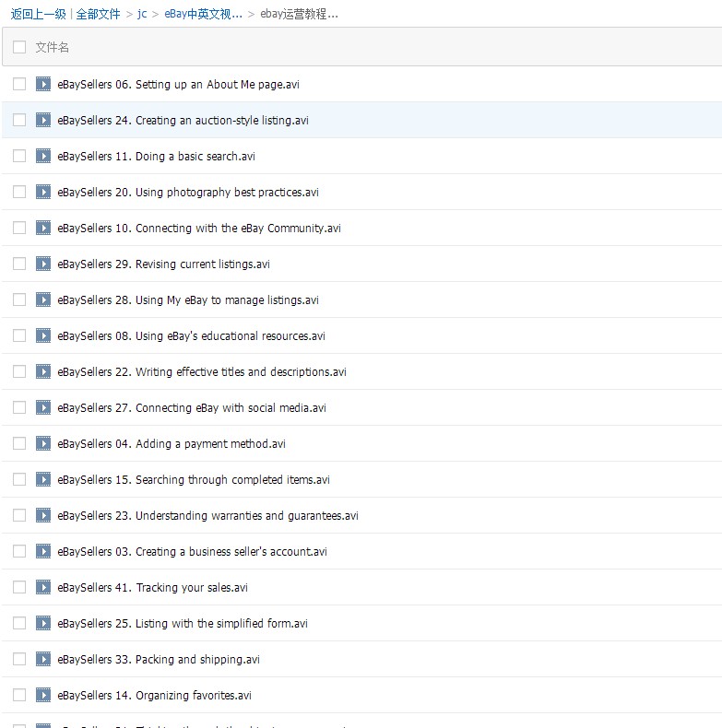Click video icon for 15. Searching through completed items
The height and width of the screenshot is (728, 722).
[43, 479]
